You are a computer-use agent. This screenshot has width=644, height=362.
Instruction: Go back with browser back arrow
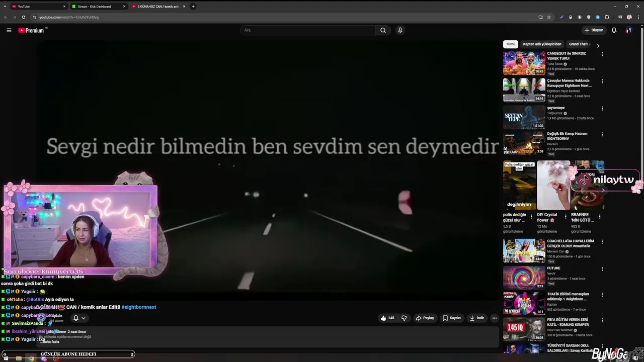pyautogui.click(x=6, y=17)
